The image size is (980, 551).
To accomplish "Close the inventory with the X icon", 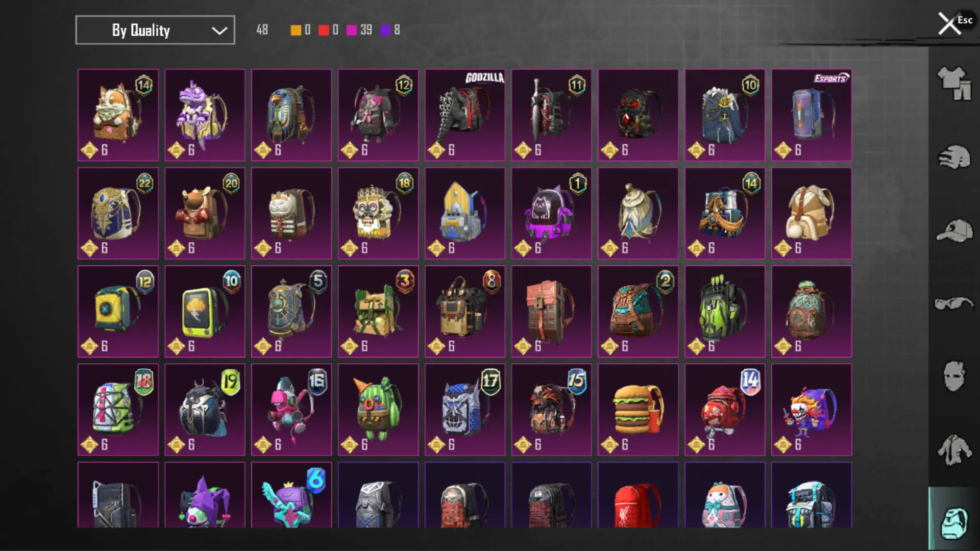I will (949, 23).
